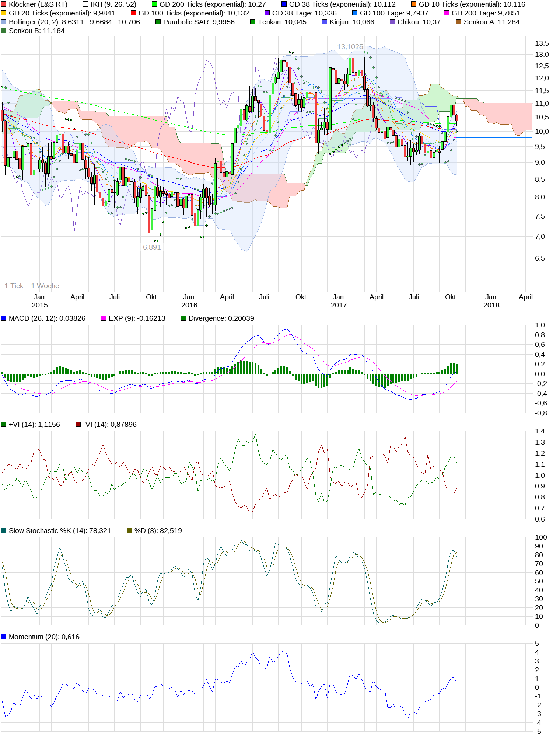This screenshot has height=739, width=560.
Task: Click the Senkou B legend swatch
Action: [x=4, y=31]
